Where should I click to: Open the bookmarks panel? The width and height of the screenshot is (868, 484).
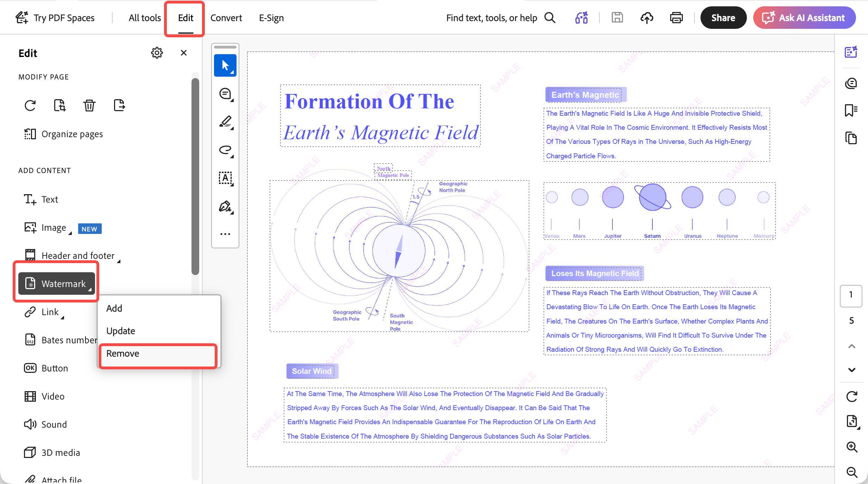(x=851, y=110)
